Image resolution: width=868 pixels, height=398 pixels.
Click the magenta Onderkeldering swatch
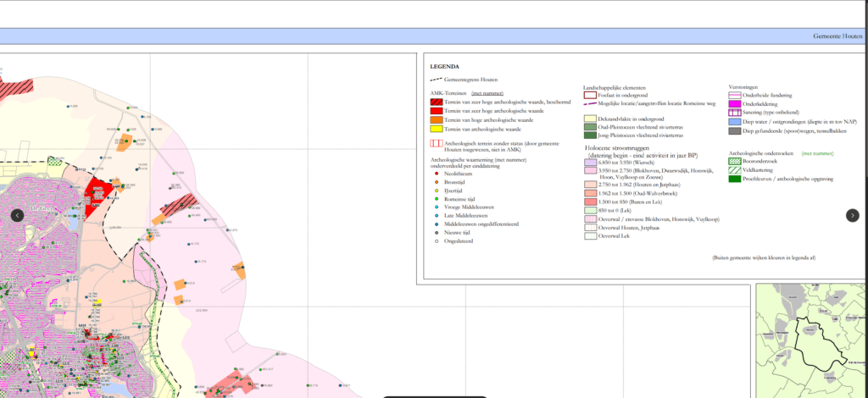(x=736, y=104)
